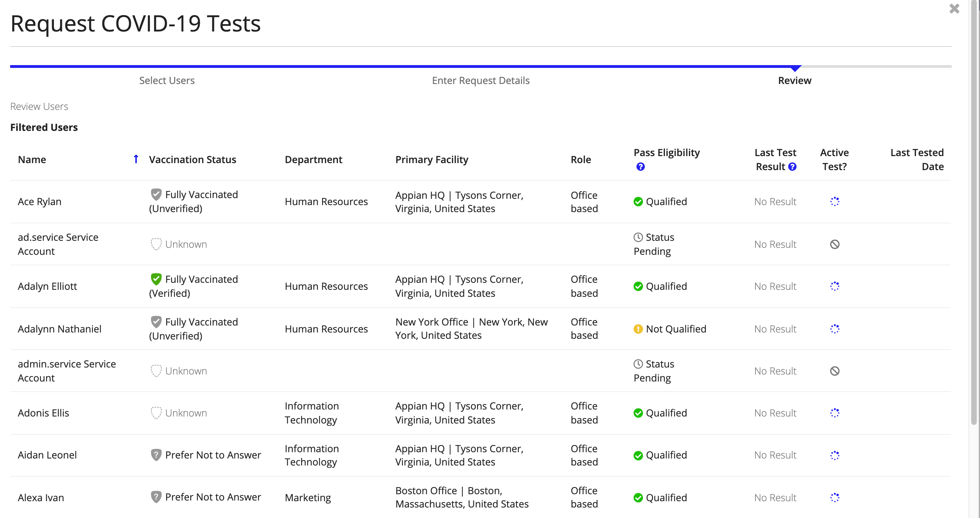The height and width of the screenshot is (518, 980).
Task: Click the New York Office facility cell
Action: 471,328
